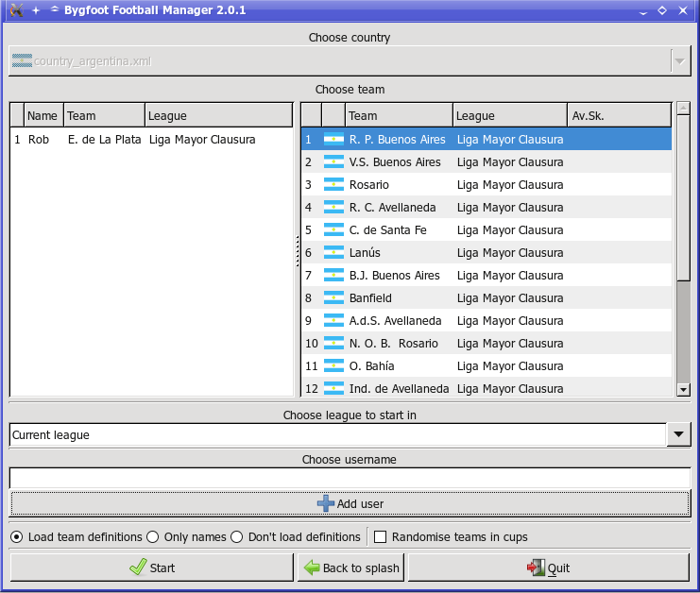Select team R. C. Avellaneda

(x=487, y=208)
